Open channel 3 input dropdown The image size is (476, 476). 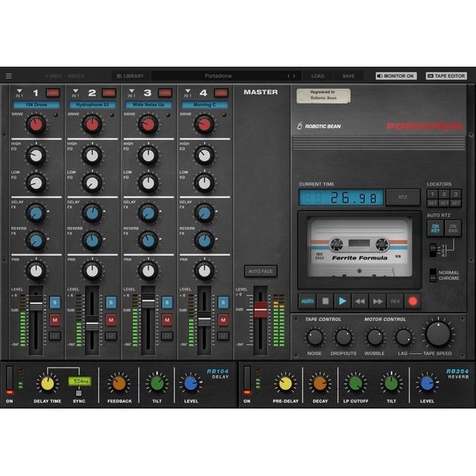click(x=132, y=93)
